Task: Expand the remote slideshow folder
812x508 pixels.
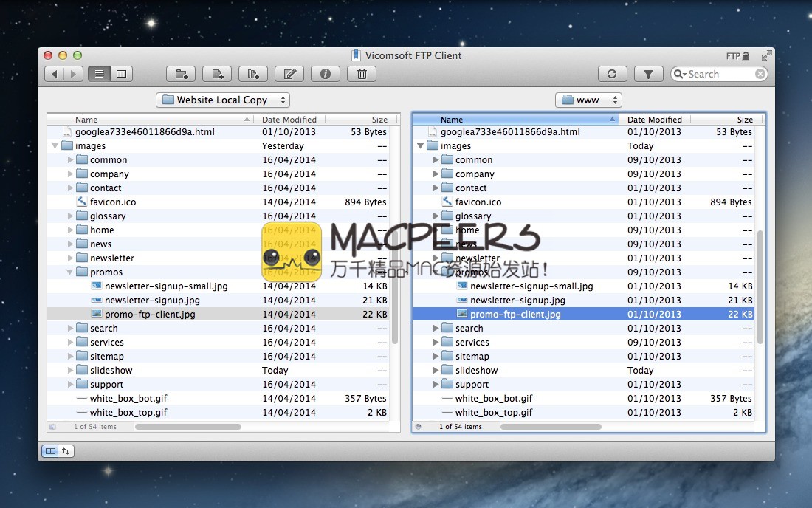Action: 436,371
